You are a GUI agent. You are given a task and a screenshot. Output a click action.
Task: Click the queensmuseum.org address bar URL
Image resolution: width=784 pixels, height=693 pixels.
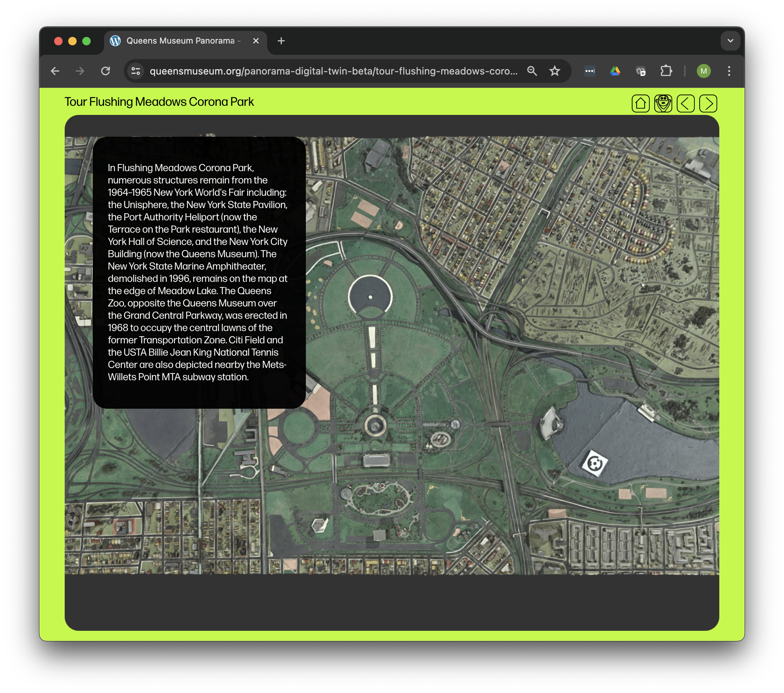333,71
